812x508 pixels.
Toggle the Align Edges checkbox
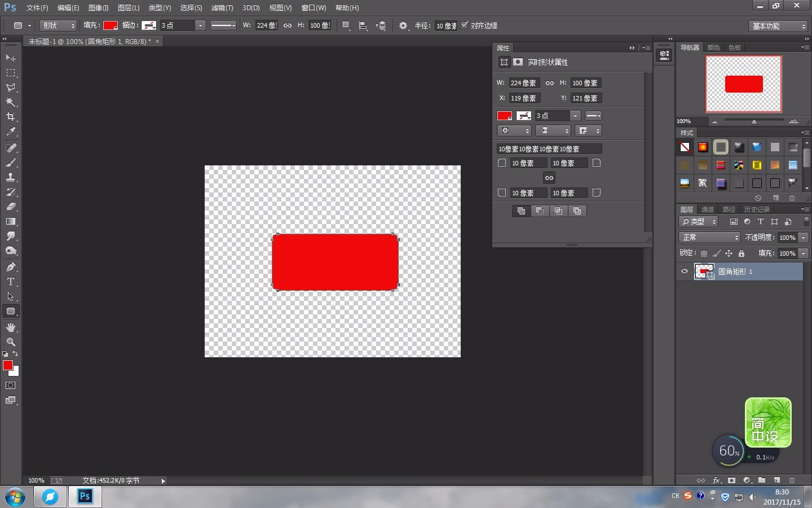465,25
